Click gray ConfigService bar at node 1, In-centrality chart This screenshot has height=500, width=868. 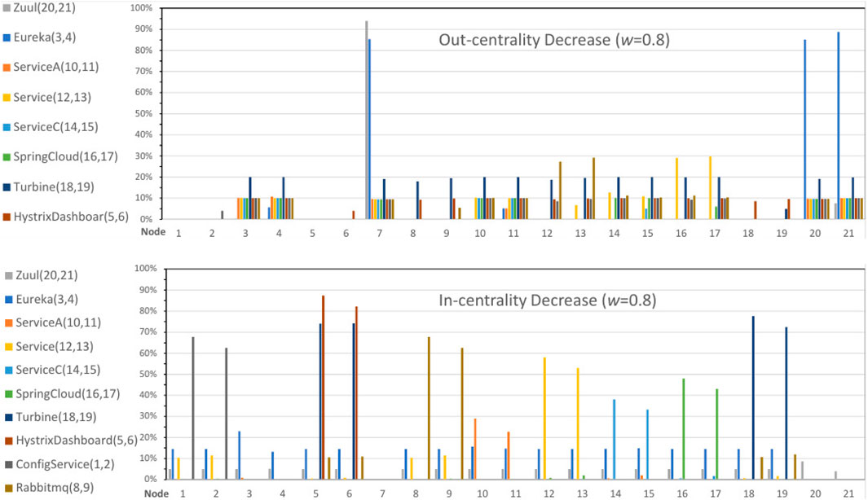[x=193, y=408]
